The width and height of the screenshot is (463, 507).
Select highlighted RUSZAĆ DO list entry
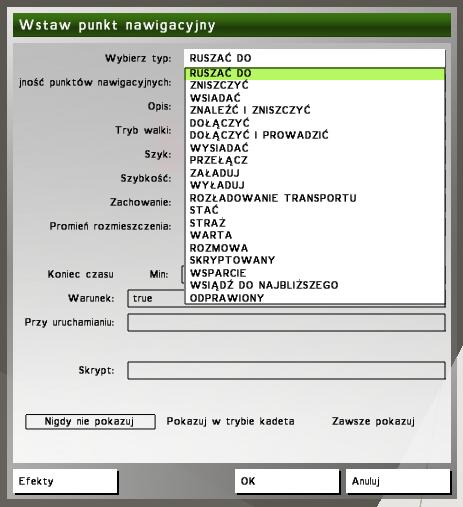[x=314, y=74]
